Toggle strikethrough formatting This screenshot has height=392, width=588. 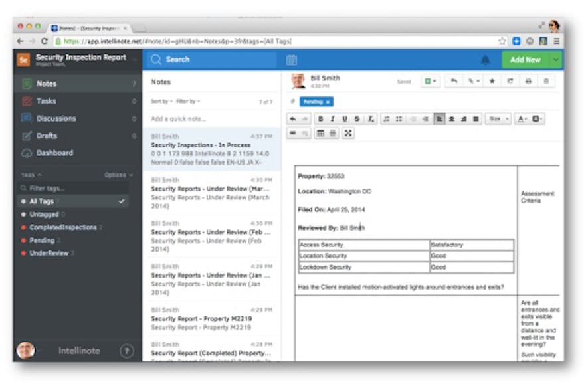coord(357,119)
